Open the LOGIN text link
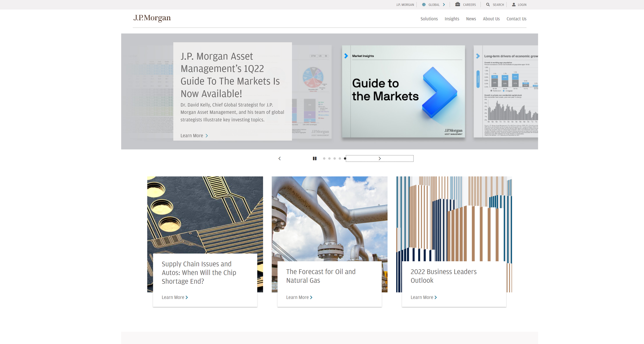This screenshot has width=644, height=344. (x=522, y=5)
